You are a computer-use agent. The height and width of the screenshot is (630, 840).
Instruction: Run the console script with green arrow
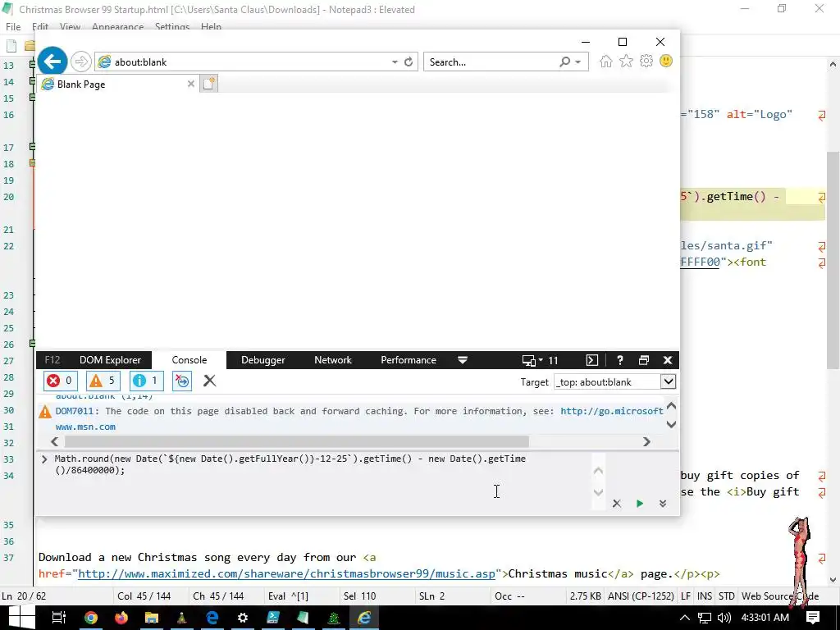click(640, 504)
